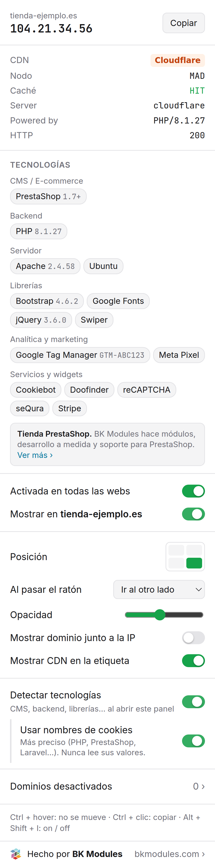Select top-left position in position grid
215x868 pixels.
176,550
